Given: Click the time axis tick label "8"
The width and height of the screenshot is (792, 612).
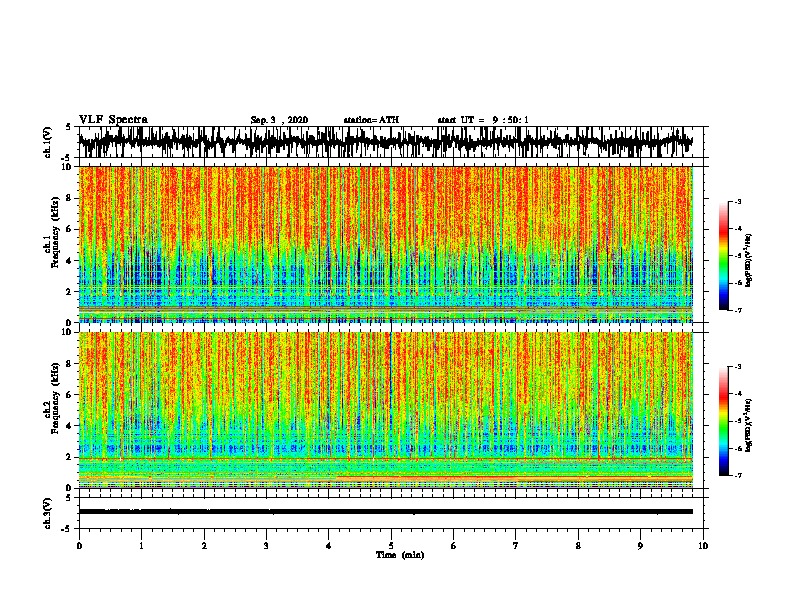Looking at the screenshot, I should (x=578, y=546).
